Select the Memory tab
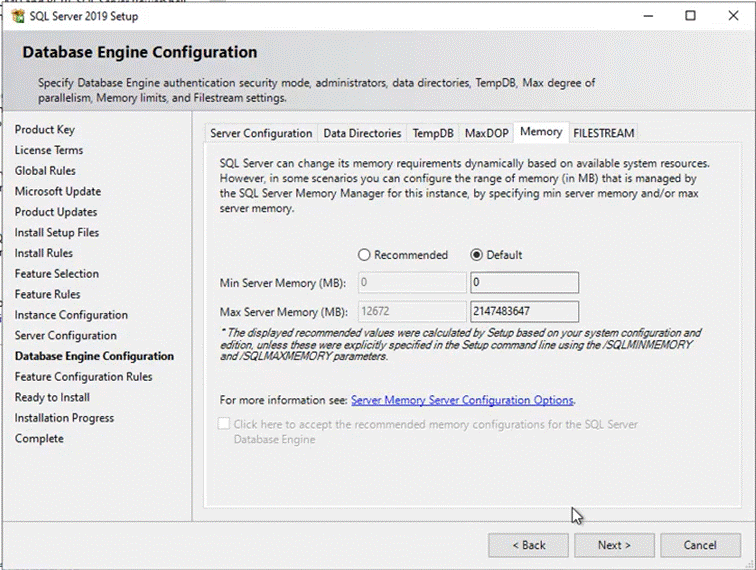This screenshot has height=570, width=756. 541,132
